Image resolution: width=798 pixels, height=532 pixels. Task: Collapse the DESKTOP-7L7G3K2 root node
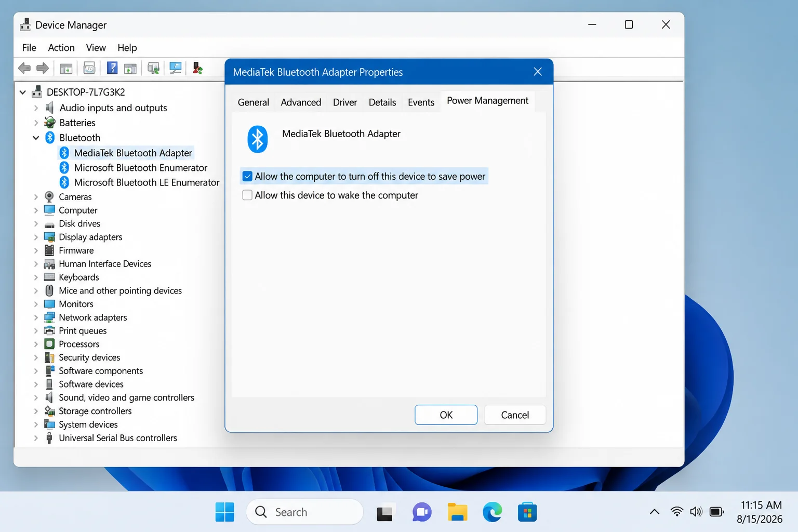point(23,92)
